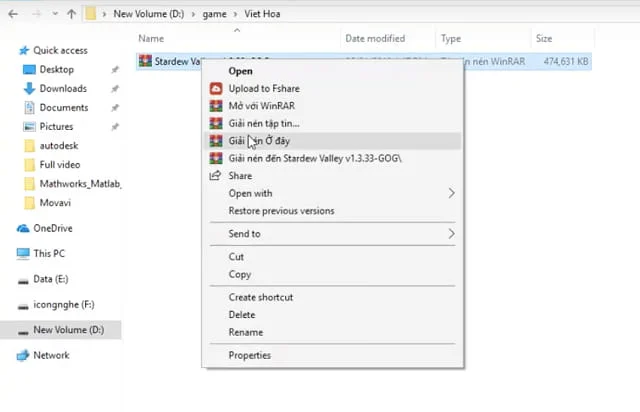Screen dimensions: 640x412
Task: Expand chevron after game in path
Action: click(x=236, y=14)
